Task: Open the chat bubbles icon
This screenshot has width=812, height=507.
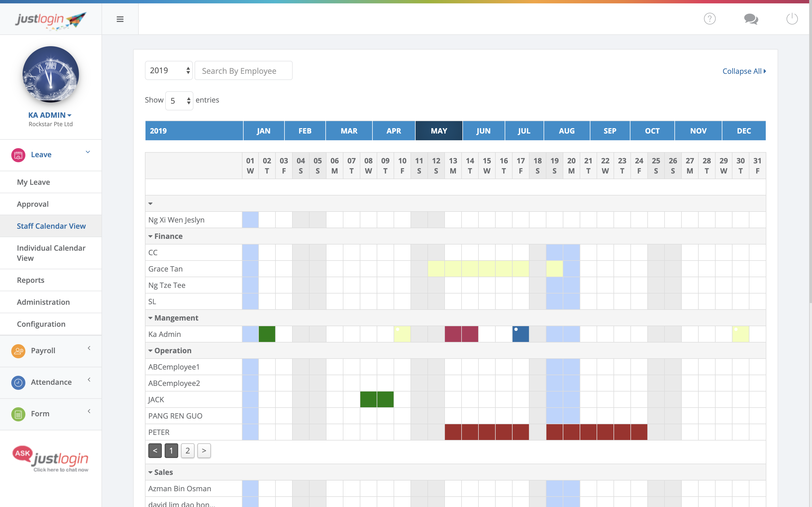Action: pyautogui.click(x=751, y=19)
